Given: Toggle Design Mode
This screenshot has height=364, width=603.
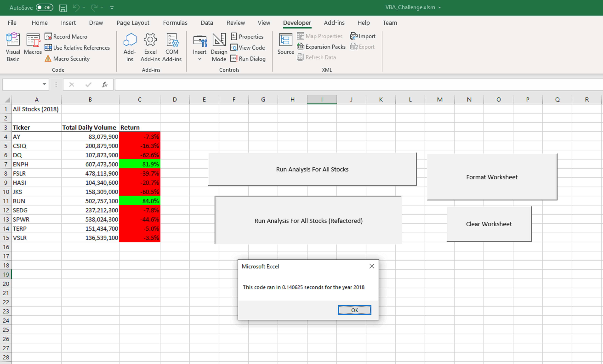Looking at the screenshot, I should tap(219, 47).
